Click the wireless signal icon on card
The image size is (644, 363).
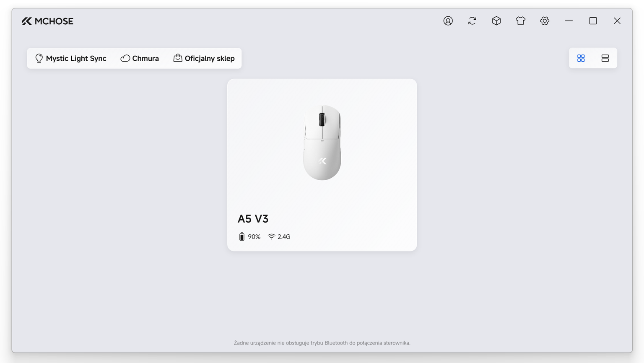(272, 237)
